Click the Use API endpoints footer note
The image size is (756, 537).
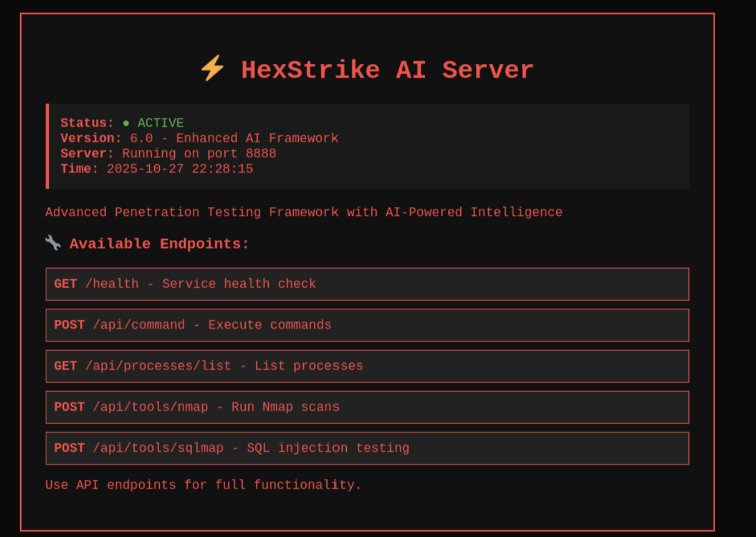[203, 485]
